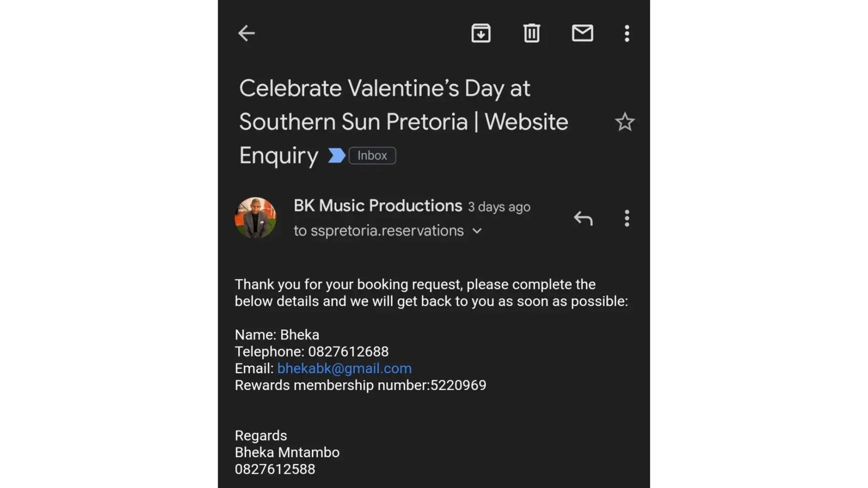The image size is (868, 488).
Task: Mark the email as unread
Action: (582, 33)
